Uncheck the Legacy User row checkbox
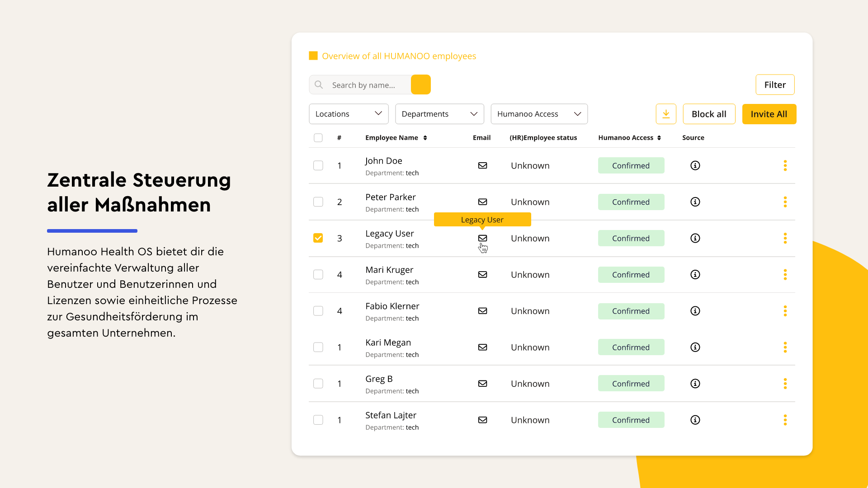868x488 pixels. point(318,238)
